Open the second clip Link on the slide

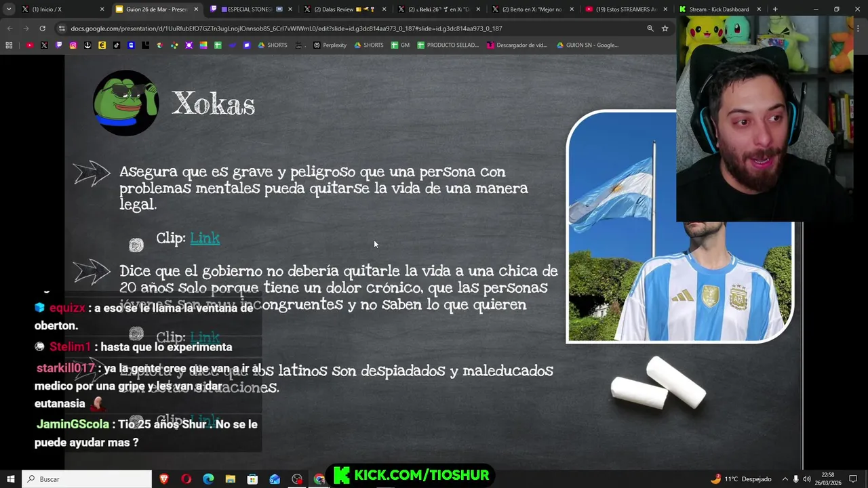coord(205,338)
